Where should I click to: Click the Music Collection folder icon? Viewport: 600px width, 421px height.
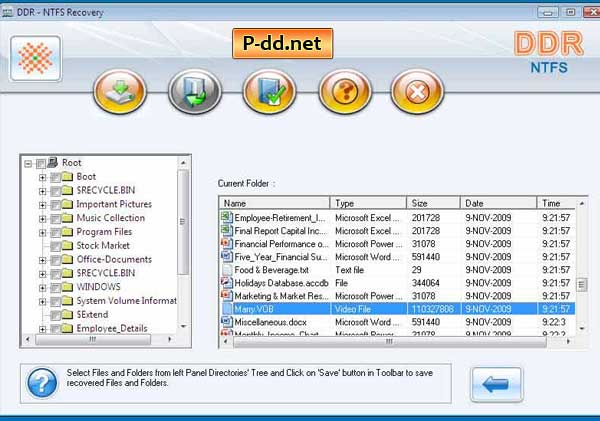[x=67, y=218]
